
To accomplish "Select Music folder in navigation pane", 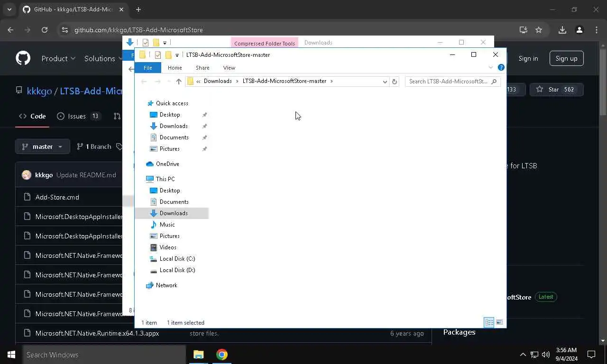I will coord(167,225).
